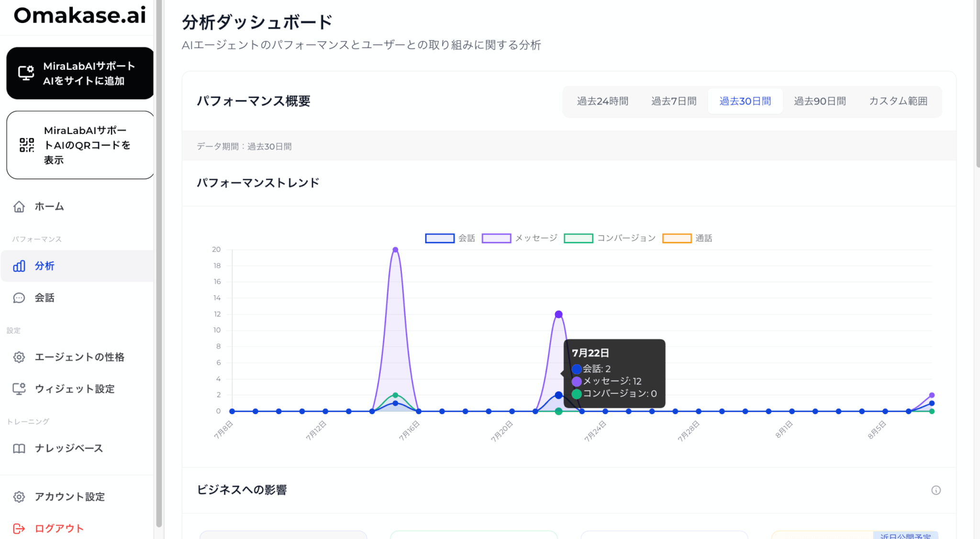Click the 8月1日 axis label
The width and height of the screenshot is (980, 539).
(784, 429)
